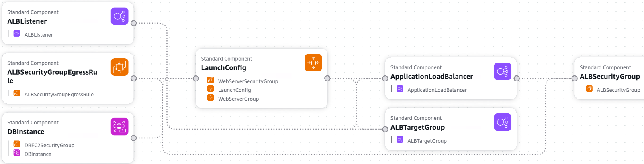Click 'Standard Component' text on ApplicationLoadBalancer card
The width and height of the screenshot is (644, 164).
click(x=416, y=67)
